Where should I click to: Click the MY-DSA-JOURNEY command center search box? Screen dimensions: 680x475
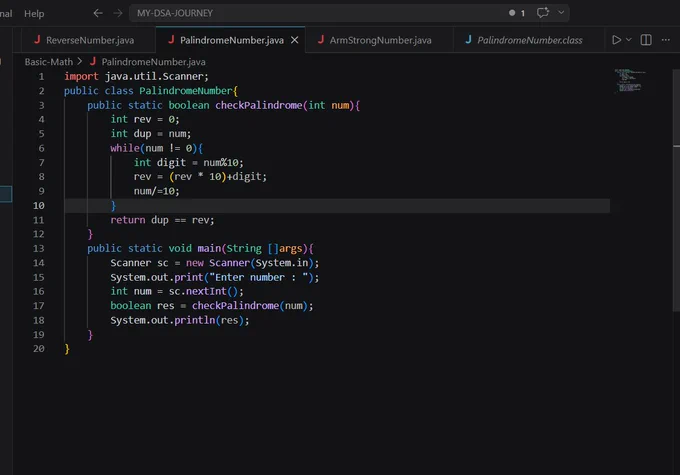coord(349,13)
